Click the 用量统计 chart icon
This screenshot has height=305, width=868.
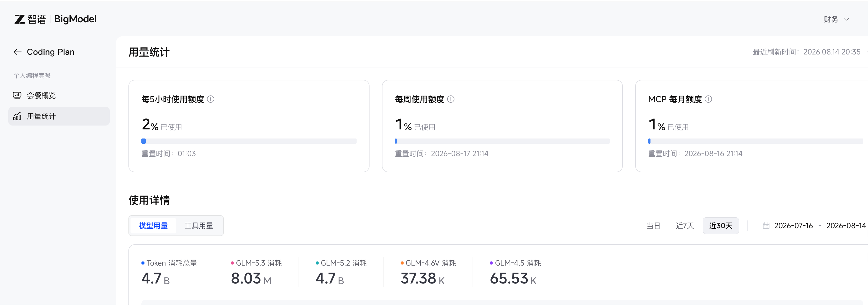(17, 116)
